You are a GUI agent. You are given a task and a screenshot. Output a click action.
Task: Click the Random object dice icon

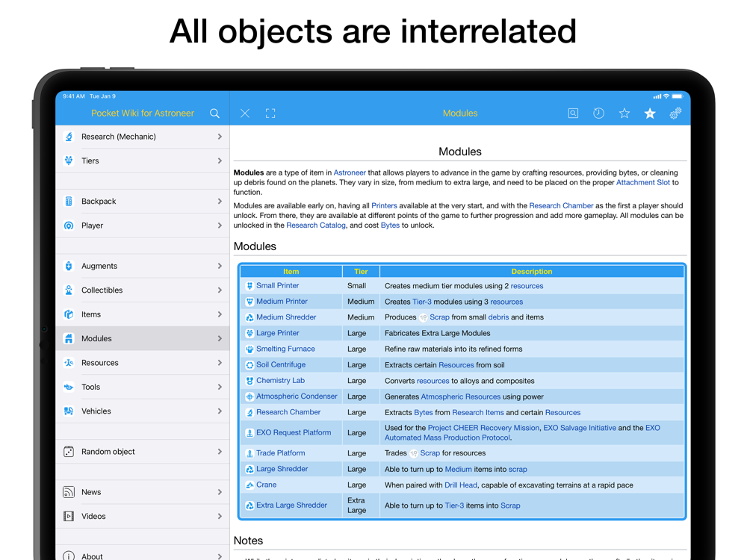(x=69, y=452)
